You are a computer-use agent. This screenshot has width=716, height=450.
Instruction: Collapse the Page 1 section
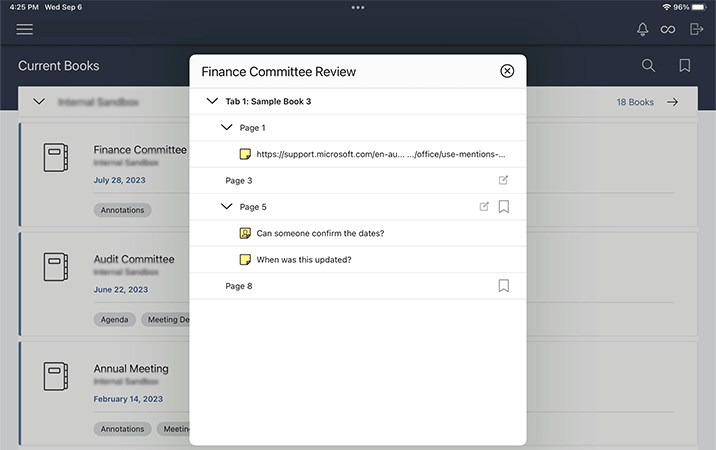pyautogui.click(x=226, y=128)
